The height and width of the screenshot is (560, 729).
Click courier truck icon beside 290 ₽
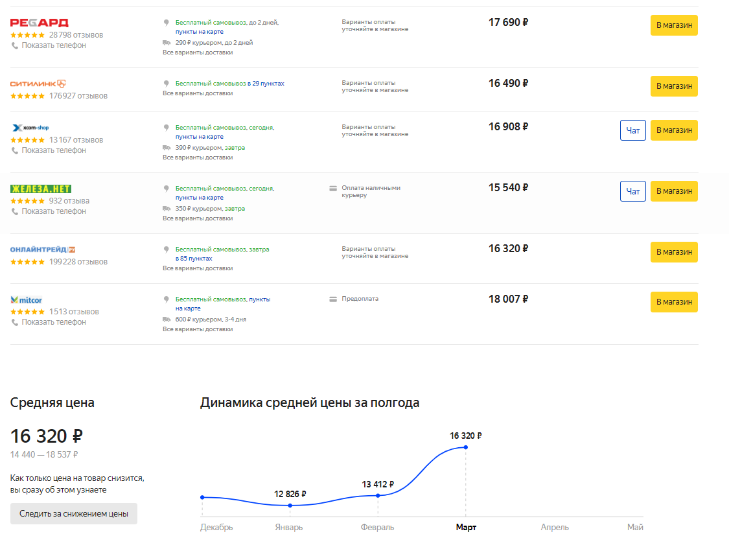click(x=167, y=43)
